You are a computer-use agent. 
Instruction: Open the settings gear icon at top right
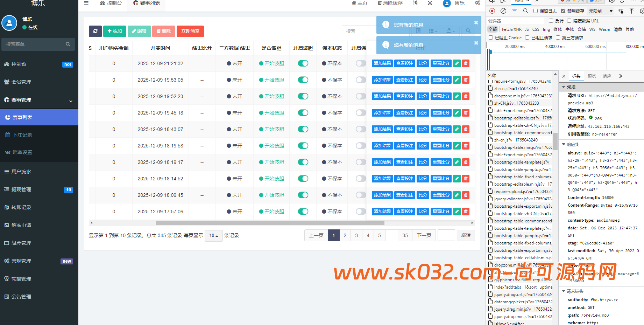pyautogui.click(x=477, y=3)
